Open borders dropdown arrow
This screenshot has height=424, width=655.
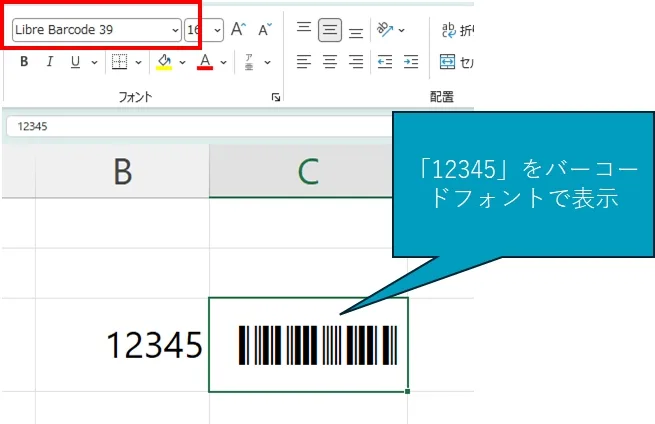(x=138, y=62)
